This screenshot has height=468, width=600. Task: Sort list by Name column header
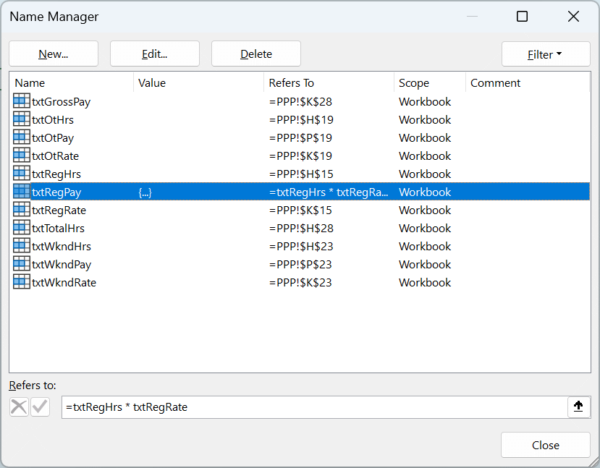pyautogui.click(x=70, y=83)
